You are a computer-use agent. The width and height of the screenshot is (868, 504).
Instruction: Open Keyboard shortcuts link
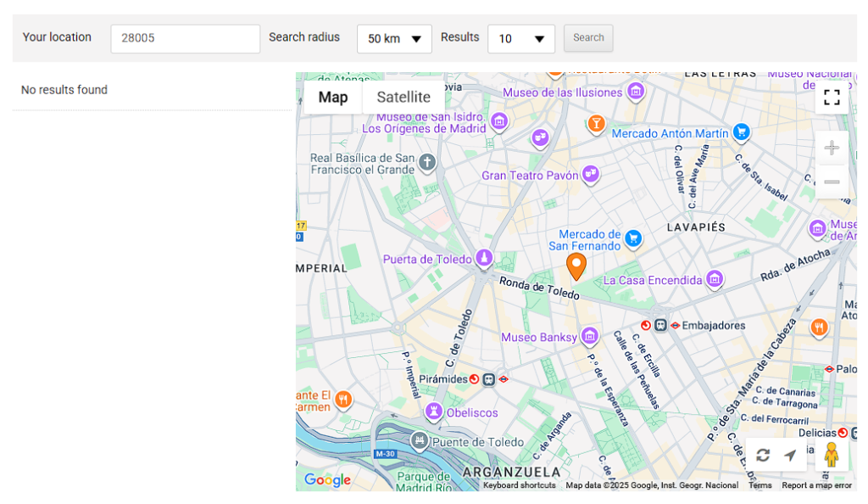pos(519,485)
